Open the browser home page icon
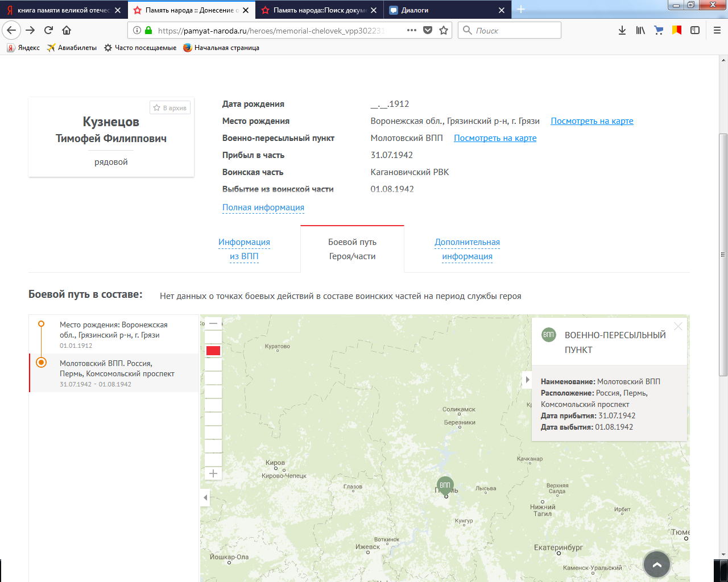 click(x=67, y=30)
